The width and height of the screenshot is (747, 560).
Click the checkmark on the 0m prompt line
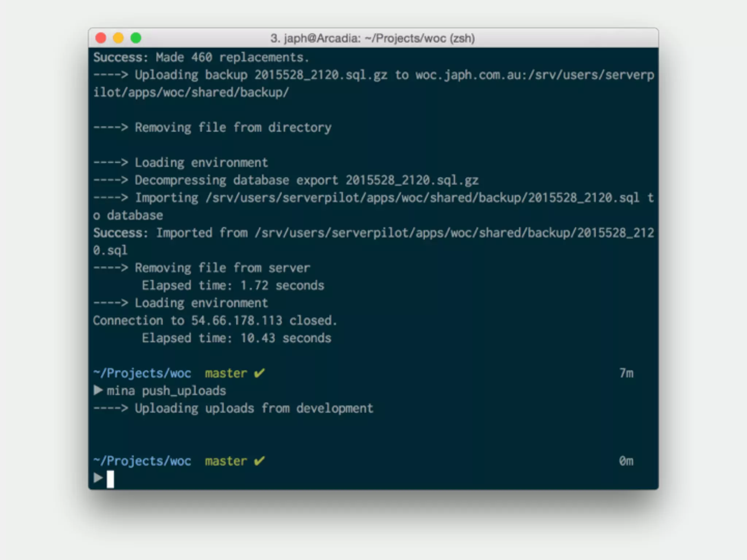(259, 460)
